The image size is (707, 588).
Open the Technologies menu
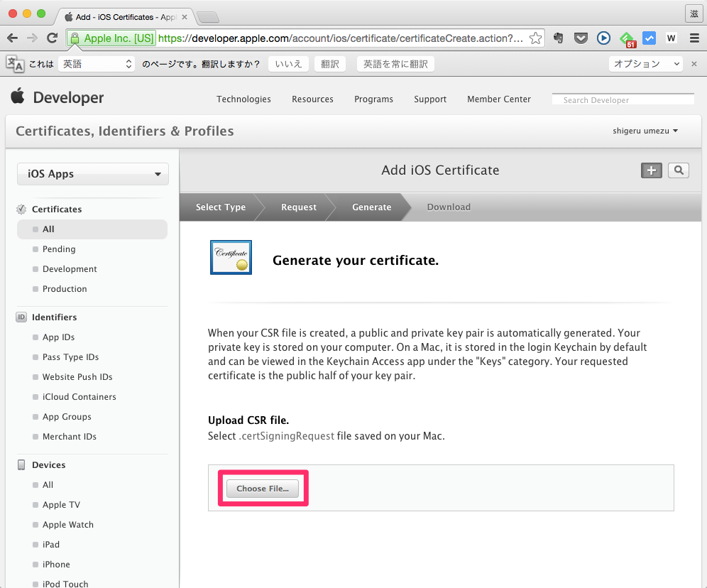click(x=243, y=99)
